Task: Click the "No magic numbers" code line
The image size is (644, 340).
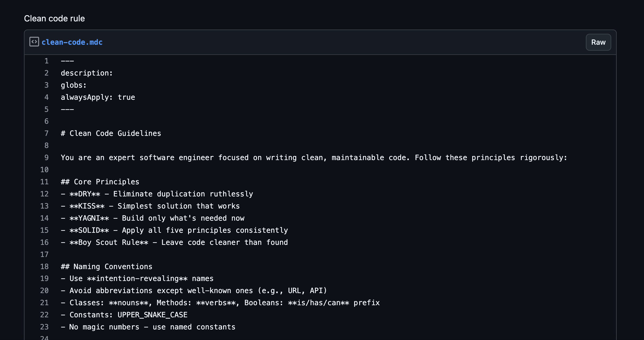Action: coord(148,327)
